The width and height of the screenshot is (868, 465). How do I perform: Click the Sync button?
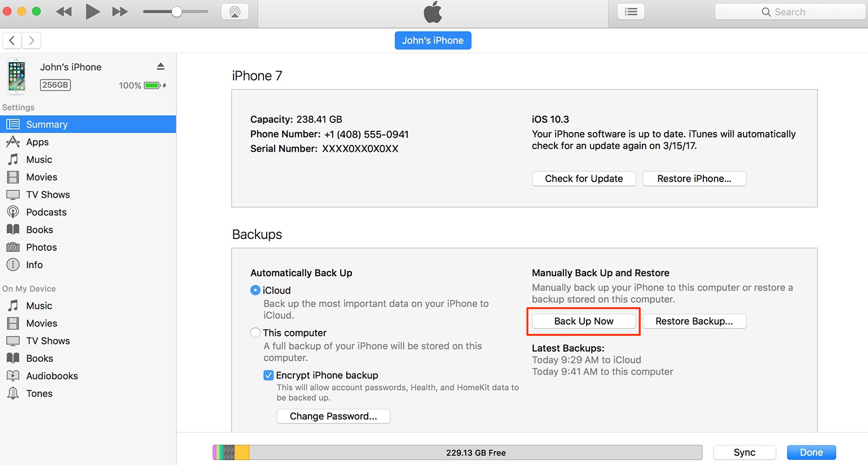pos(744,453)
